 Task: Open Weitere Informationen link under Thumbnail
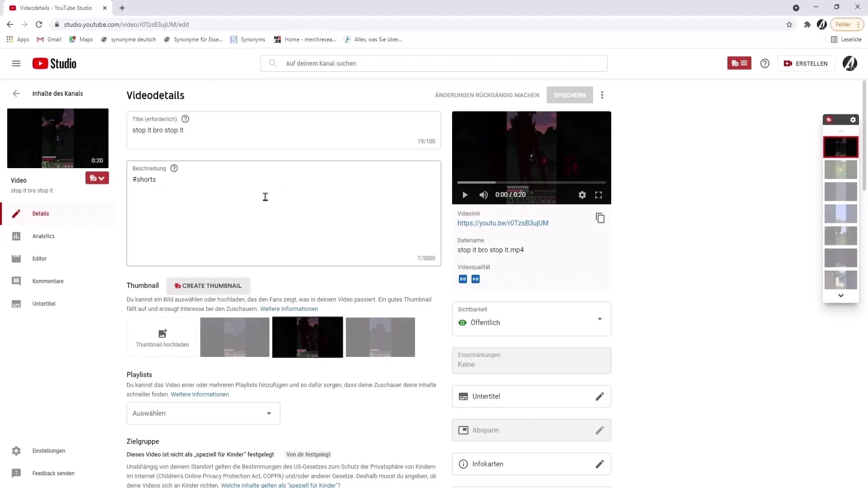coord(289,309)
